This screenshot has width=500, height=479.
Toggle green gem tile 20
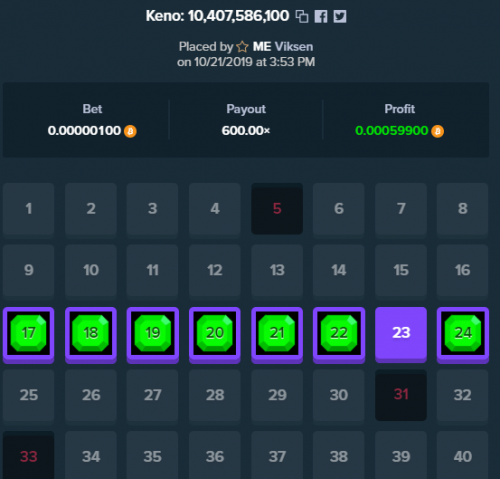point(215,335)
